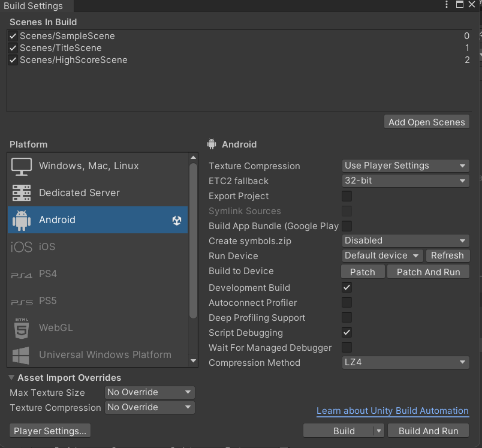Click the Universal Windows Platform logo icon
482x448 pixels.
21,356
